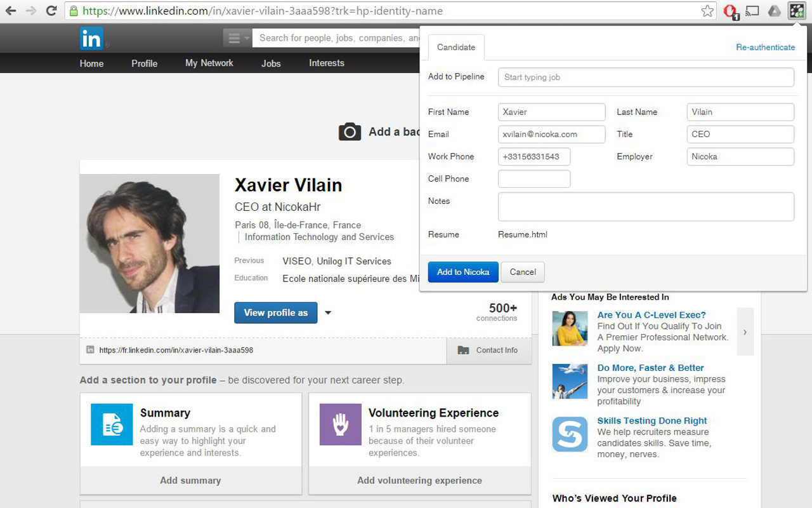Open the Do More, Faster & Better ad link
Screen dimensions: 812x508
pos(650,368)
